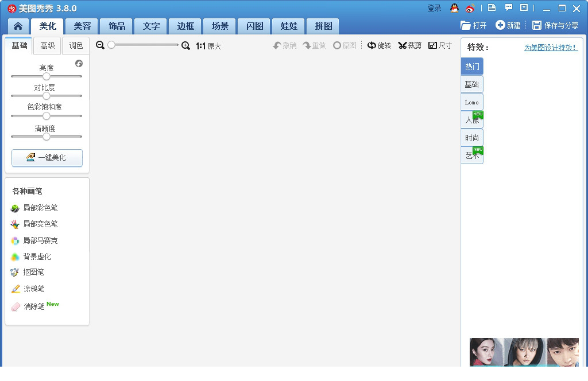Screen dimensions: 588x381
Task: Switch to the 闪图 tab
Action: tap(254, 26)
